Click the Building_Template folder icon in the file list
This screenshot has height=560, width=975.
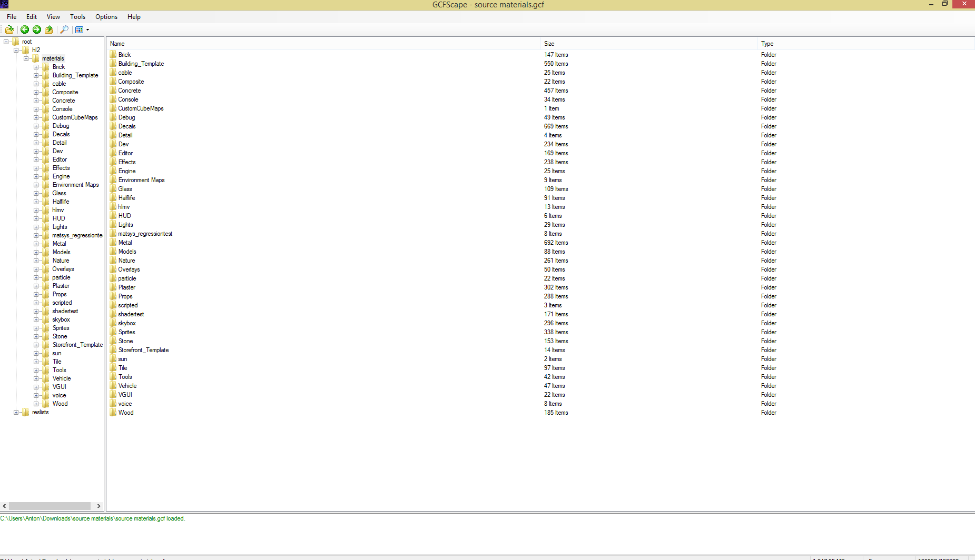(x=113, y=64)
